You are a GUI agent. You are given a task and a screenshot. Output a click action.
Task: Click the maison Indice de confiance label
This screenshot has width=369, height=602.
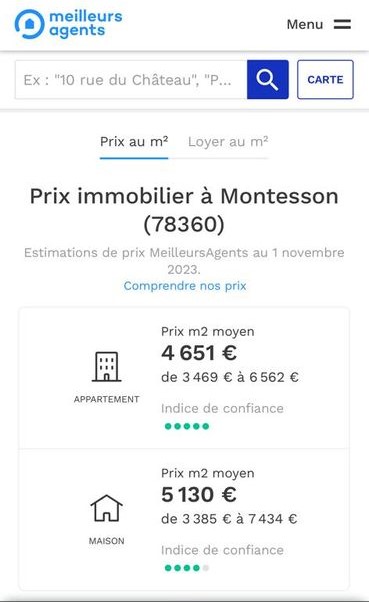coord(222,550)
